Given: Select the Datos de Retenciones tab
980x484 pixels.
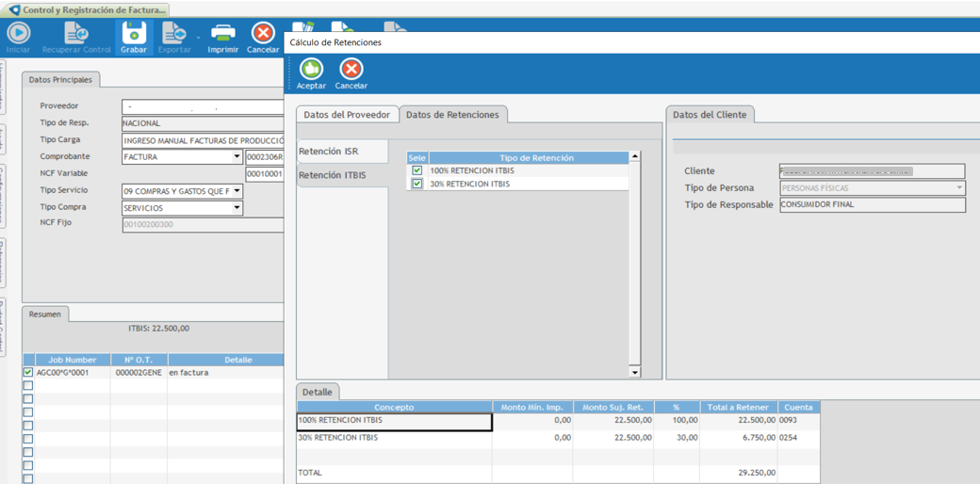Looking at the screenshot, I should click(x=452, y=115).
